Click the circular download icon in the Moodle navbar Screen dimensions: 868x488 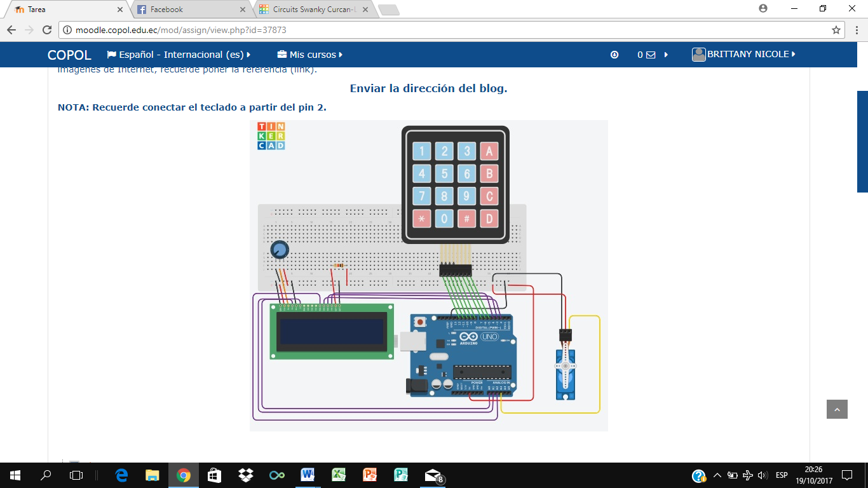coord(614,55)
